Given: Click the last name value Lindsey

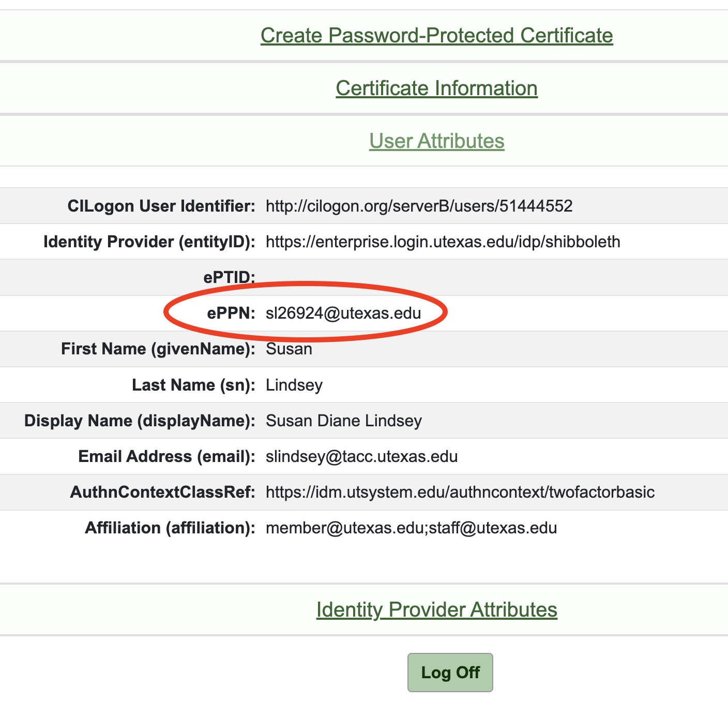Looking at the screenshot, I should [x=294, y=385].
